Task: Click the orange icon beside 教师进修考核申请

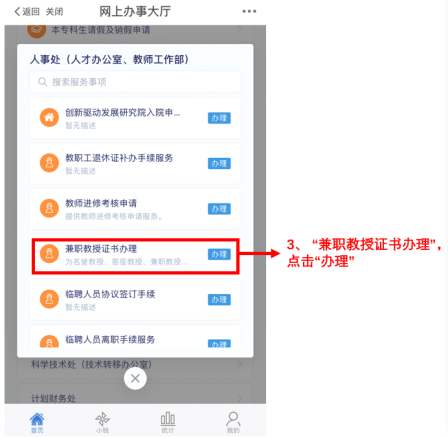Action: [49, 208]
